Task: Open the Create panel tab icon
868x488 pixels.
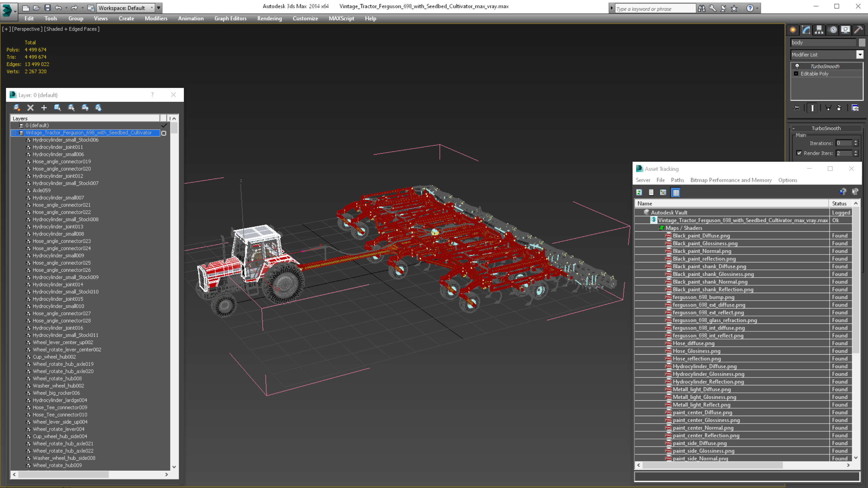Action: (793, 30)
